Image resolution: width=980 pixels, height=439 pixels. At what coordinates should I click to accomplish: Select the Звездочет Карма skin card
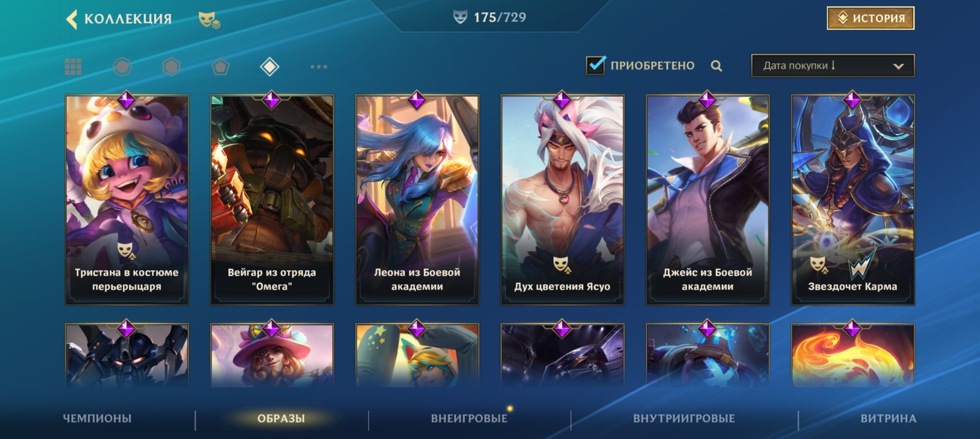click(x=853, y=200)
